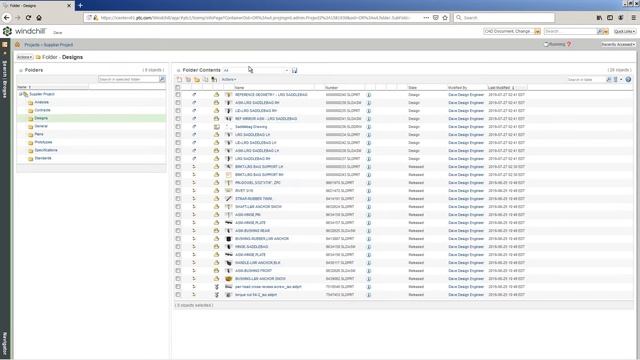Open Projects breadcrumb link
This screenshot has height=360, width=640.
[x=32, y=44]
